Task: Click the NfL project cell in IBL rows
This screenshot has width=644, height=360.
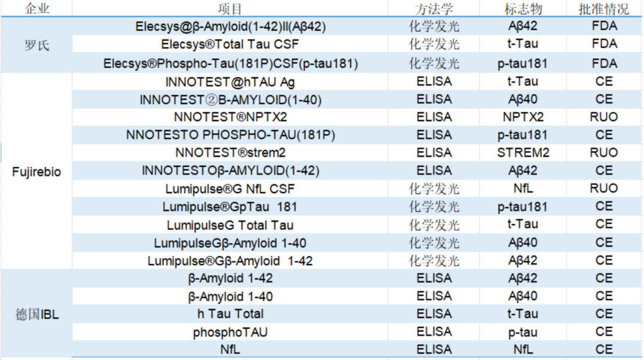Action: click(x=230, y=350)
